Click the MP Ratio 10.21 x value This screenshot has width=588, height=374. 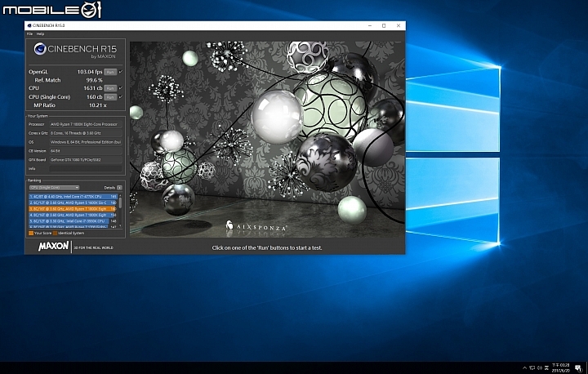click(x=98, y=105)
